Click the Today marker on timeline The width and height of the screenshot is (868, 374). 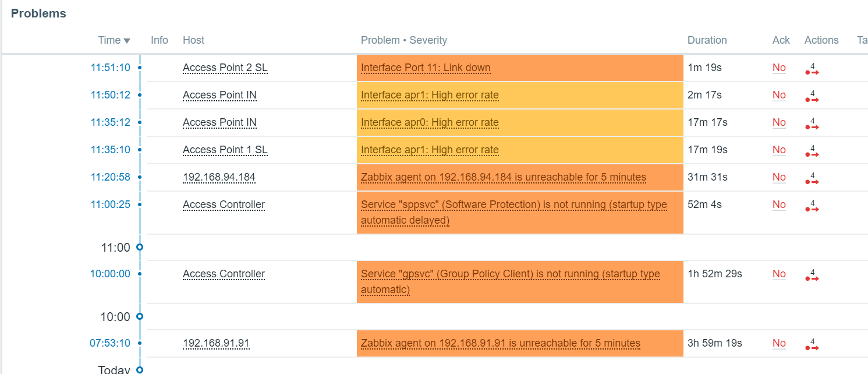coord(139,369)
